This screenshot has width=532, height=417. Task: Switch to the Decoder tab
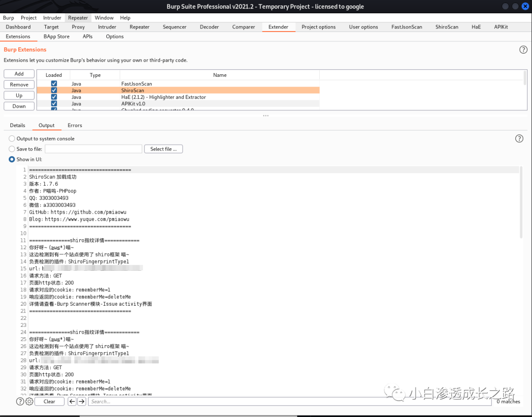[209, 27]
